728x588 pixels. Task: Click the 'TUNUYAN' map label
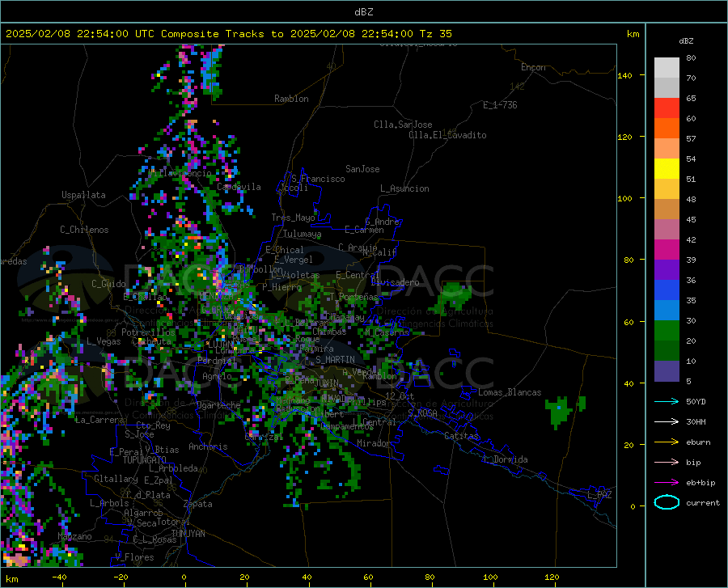(188, 534)
